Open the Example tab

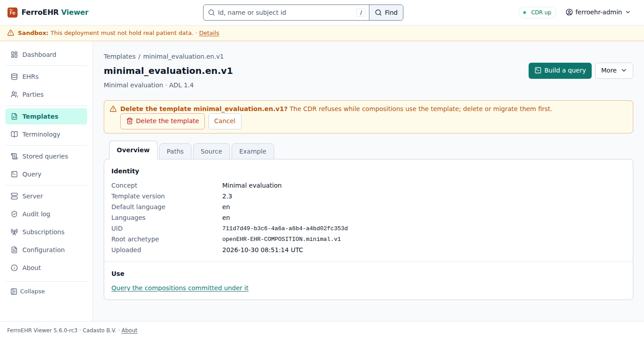253,151
